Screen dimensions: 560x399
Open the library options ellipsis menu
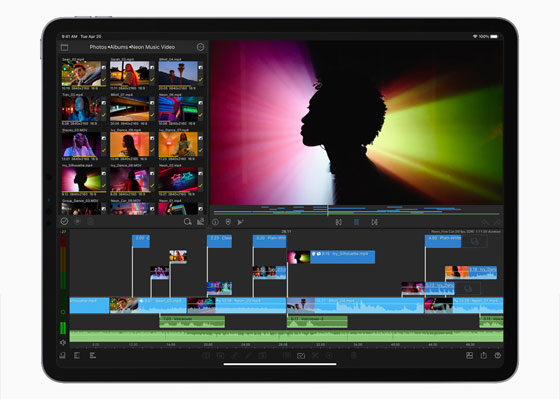coord(200,47)
